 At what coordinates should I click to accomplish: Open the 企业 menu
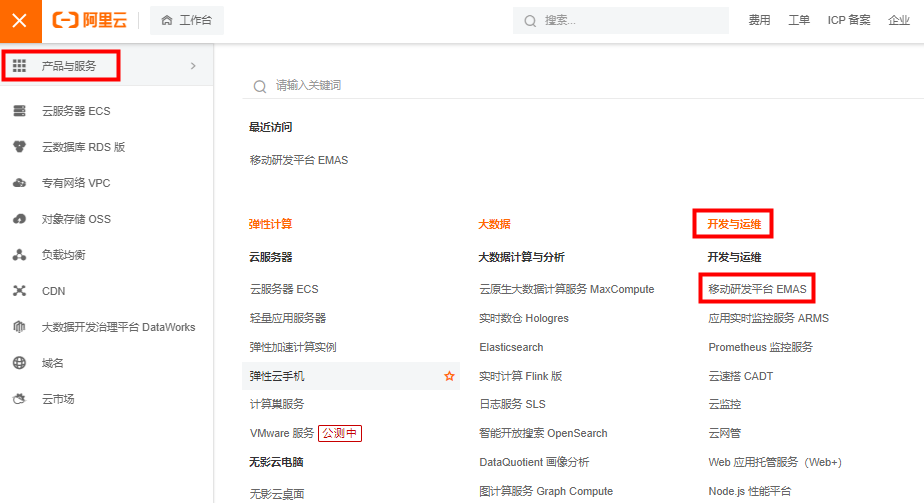point(899,21)
